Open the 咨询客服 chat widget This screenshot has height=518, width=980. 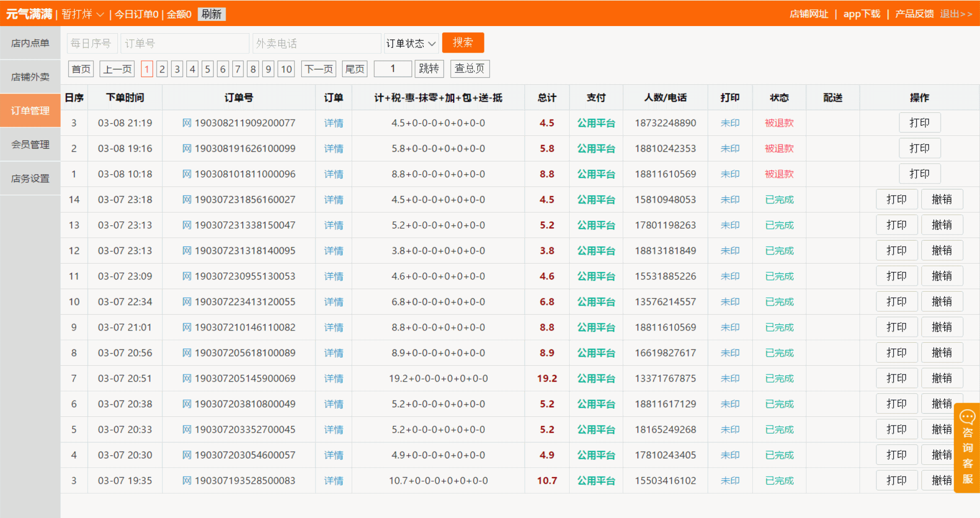967,448
